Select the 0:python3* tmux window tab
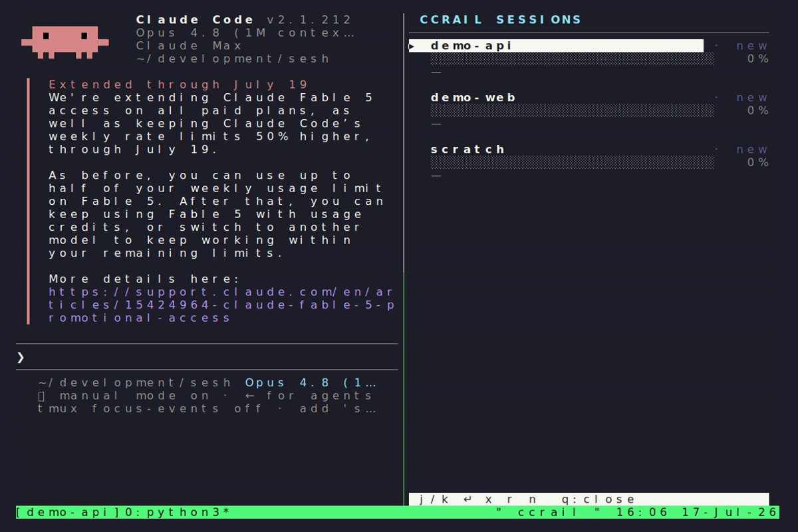The width and height of the screenshot is (798, 532). (x=178, y=513)
